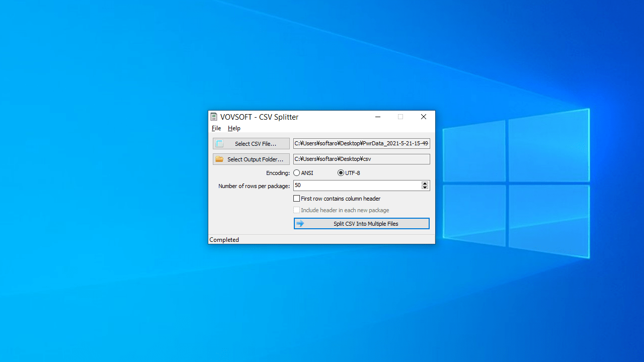
Task: Click the output folder path field
Action: [362, 159]
